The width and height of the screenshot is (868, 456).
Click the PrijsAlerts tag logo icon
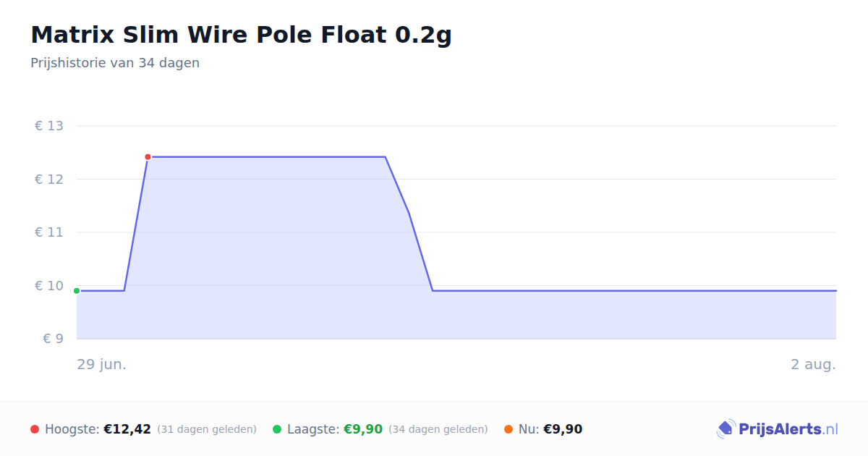click(x=726, y=429)
